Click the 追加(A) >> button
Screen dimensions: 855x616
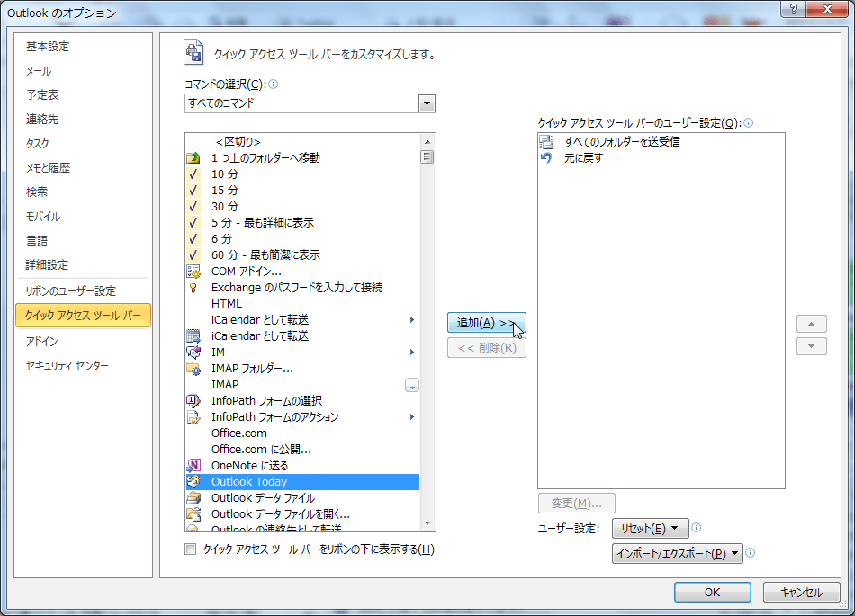click(x=486, y=323)
